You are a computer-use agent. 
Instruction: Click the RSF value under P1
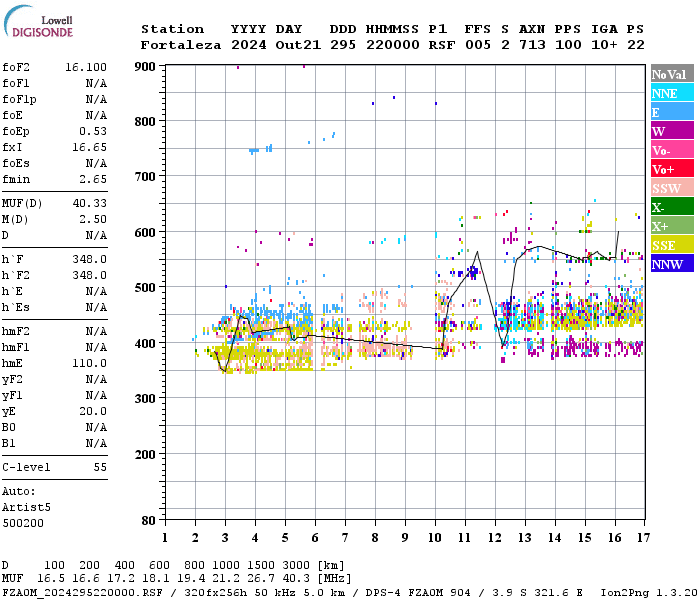(442, 45)
